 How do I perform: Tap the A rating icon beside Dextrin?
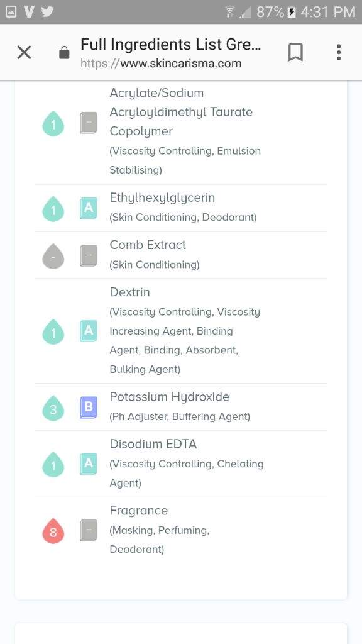pyautogui.click(x=89, y=331)
